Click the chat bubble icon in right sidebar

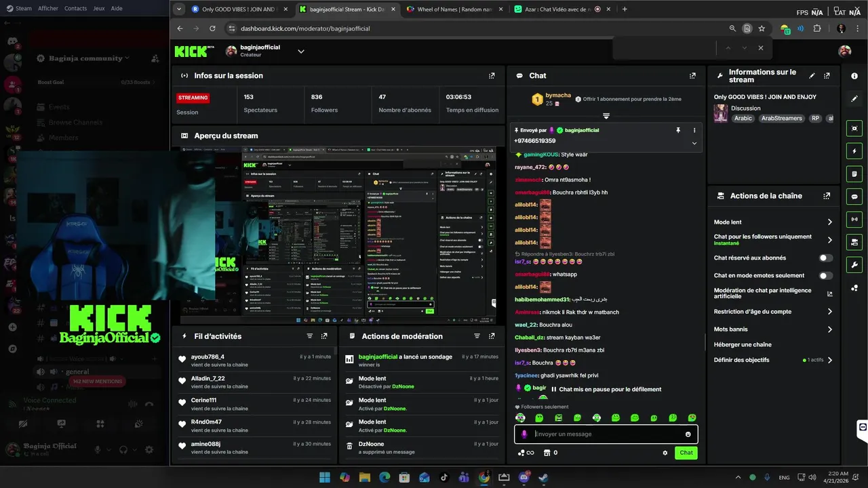click(854, 197)
